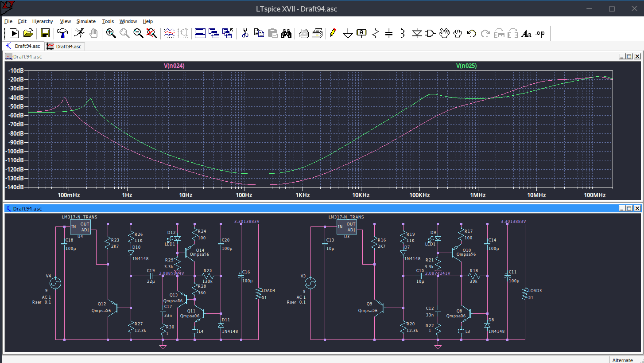
Task: Click the Save floppy disk icon
Action: point(45,33)
